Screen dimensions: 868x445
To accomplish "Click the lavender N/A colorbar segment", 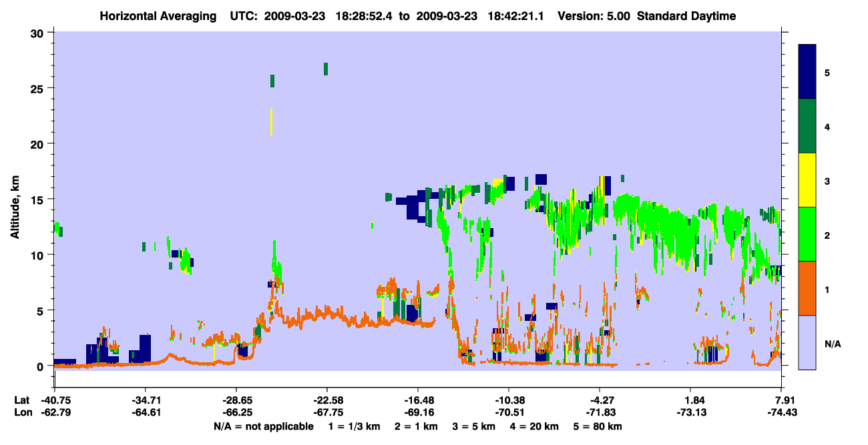I will click(x=807, y=342).
